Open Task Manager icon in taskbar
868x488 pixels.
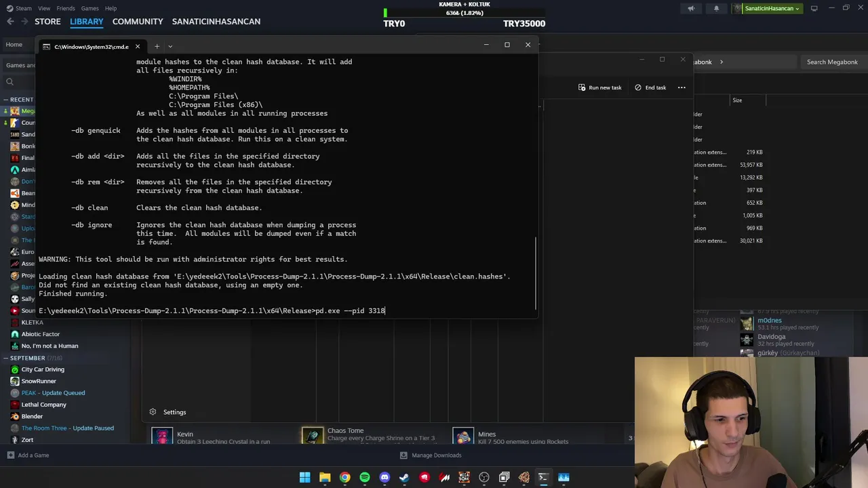click(564, 477)
